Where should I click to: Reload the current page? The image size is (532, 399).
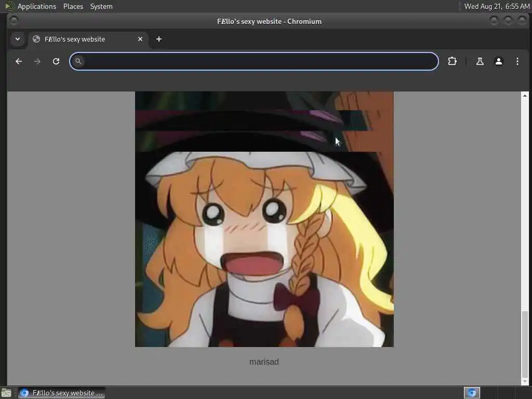tap(56, 61)
